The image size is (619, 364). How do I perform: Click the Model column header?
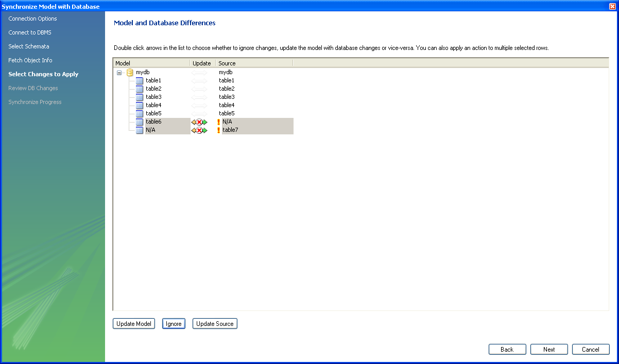point(151,63)
